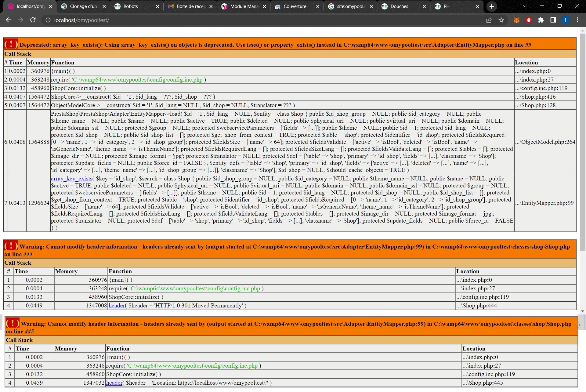The width and height of the screenshot is (586, 392).
Task: Click the scroll up arrow of scrollbar
Action: point(583,31)
